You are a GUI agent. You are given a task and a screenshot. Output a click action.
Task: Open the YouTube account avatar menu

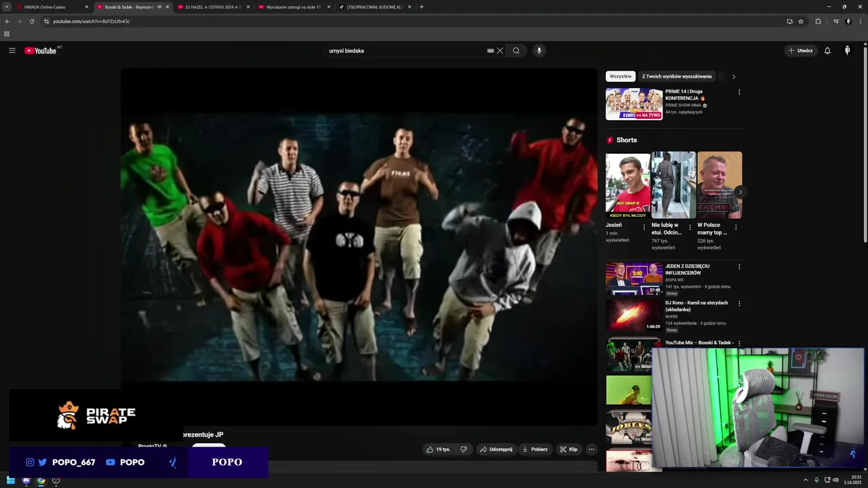(847, 51)
